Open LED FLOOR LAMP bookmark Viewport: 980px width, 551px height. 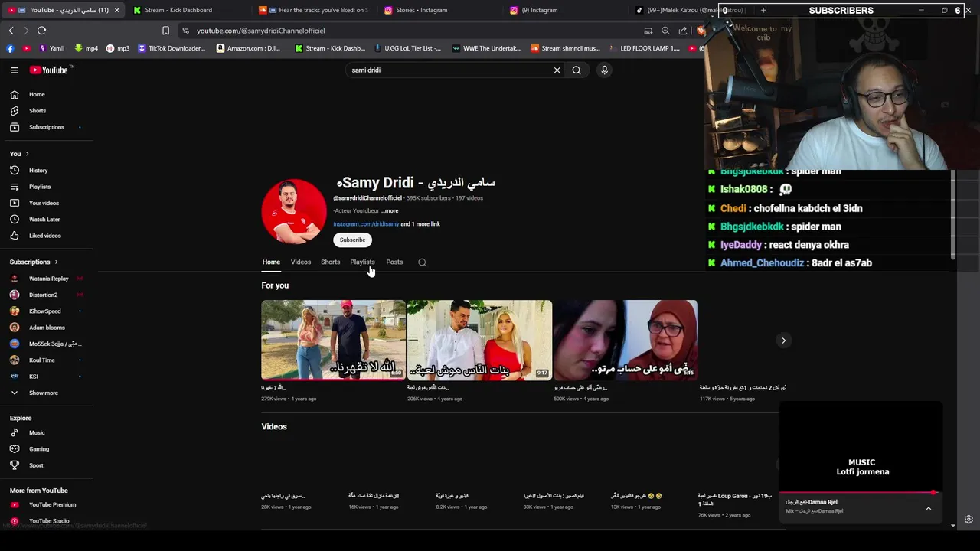(x=644, y=48)
